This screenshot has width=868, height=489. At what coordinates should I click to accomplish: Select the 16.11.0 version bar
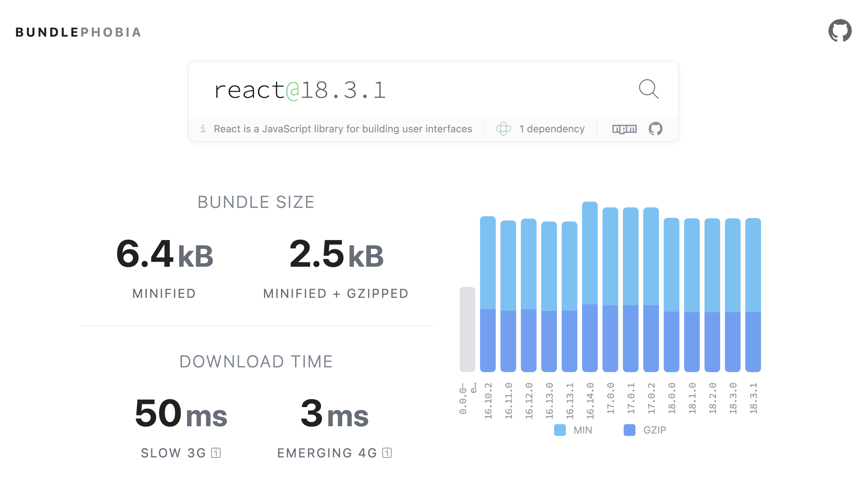[x=508, y=296]
